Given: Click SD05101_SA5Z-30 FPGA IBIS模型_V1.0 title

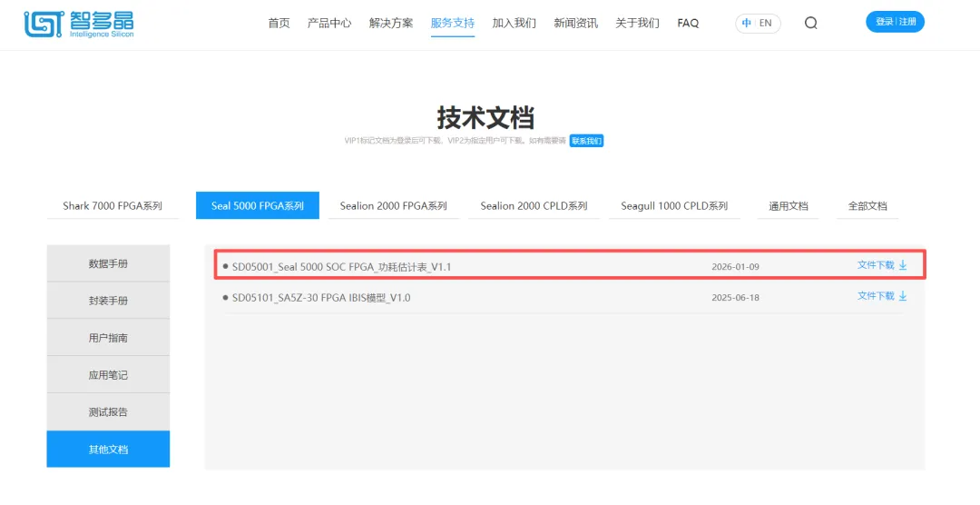Looking at the screenshot, I should tap(321, 298).
